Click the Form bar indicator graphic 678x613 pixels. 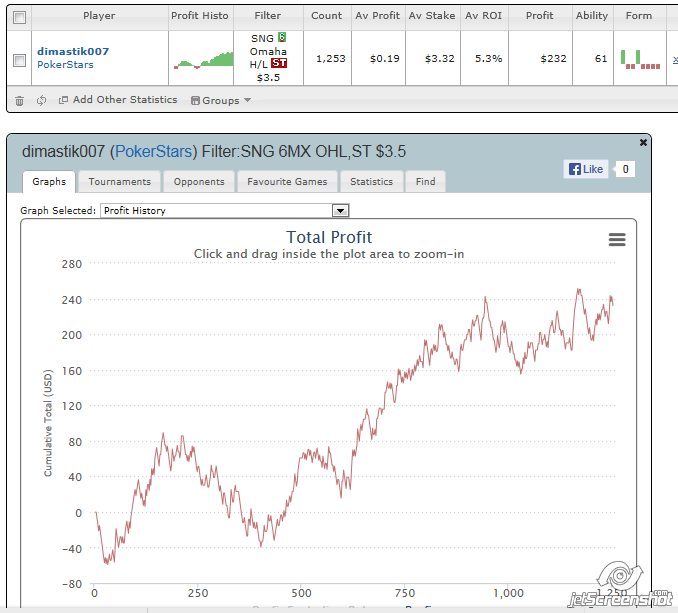pos(640,59)
